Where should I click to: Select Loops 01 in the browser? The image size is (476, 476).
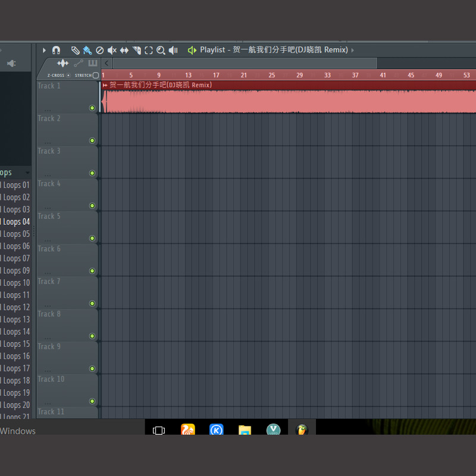point(15,185)
